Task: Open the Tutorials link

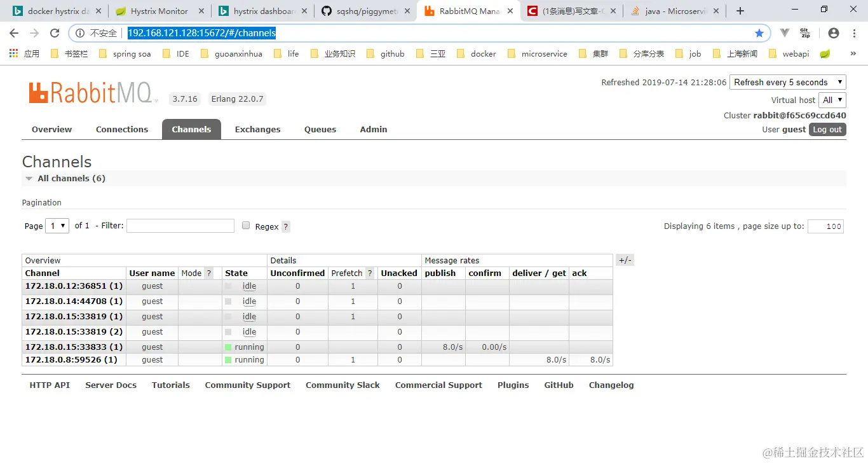Action: click(171, 385)
